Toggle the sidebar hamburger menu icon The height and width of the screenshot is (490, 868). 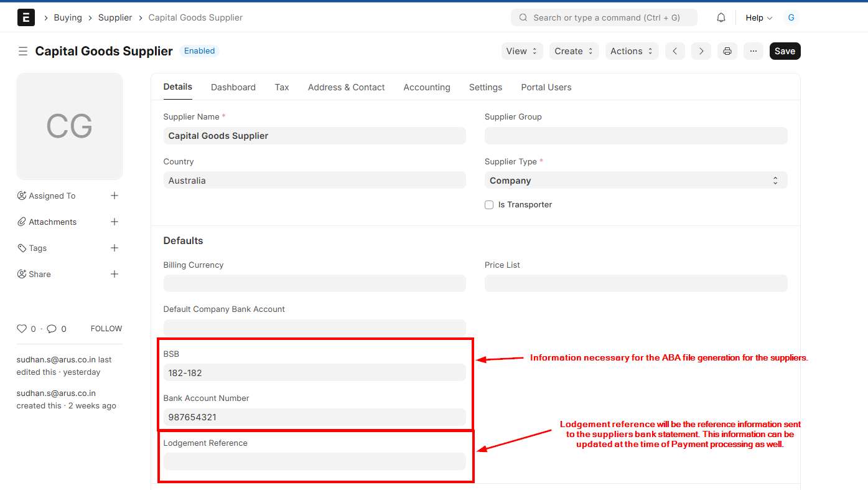tap(23, 51)
